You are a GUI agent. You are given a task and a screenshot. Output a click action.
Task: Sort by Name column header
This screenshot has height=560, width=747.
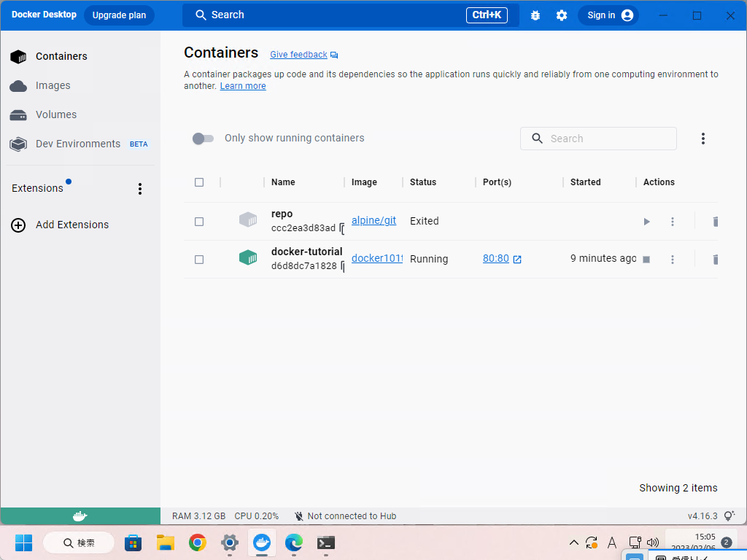click(x=283, y=182)
